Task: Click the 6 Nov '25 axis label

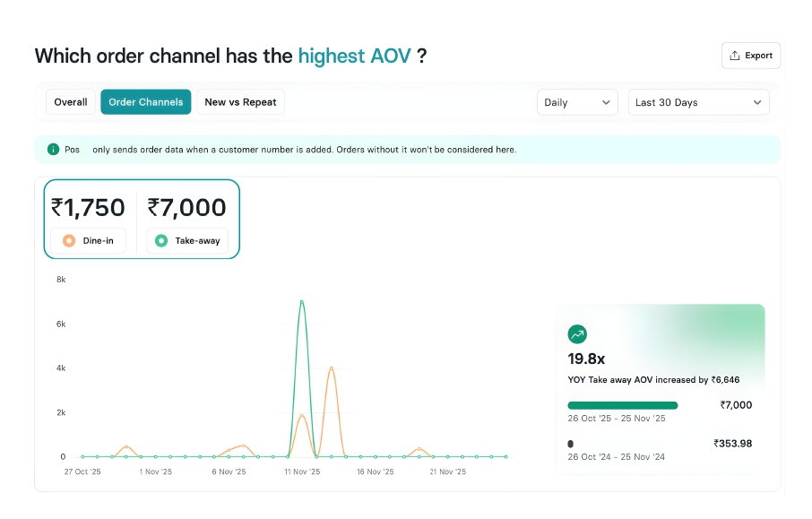Action: coord(229,471)
